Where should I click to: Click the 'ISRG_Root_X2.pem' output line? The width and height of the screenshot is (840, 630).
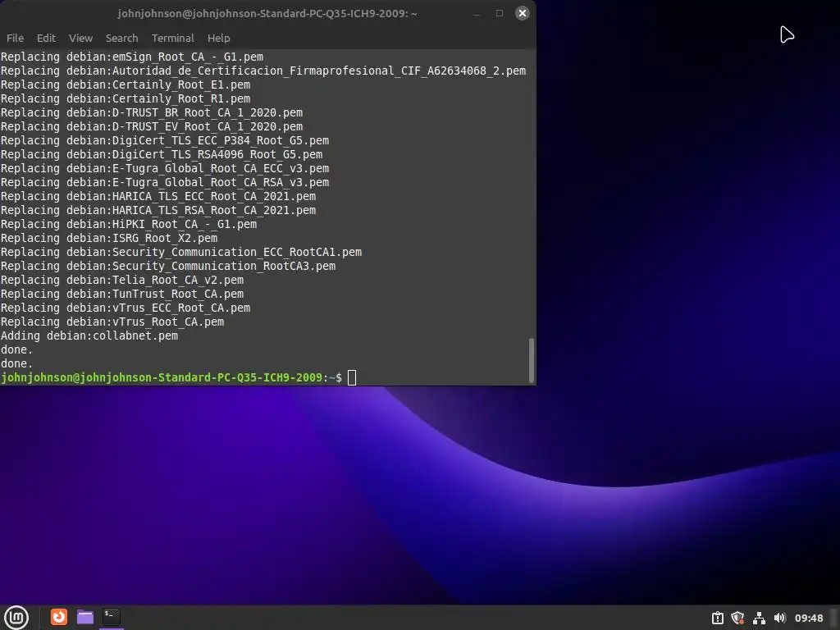tap(109, 239)
